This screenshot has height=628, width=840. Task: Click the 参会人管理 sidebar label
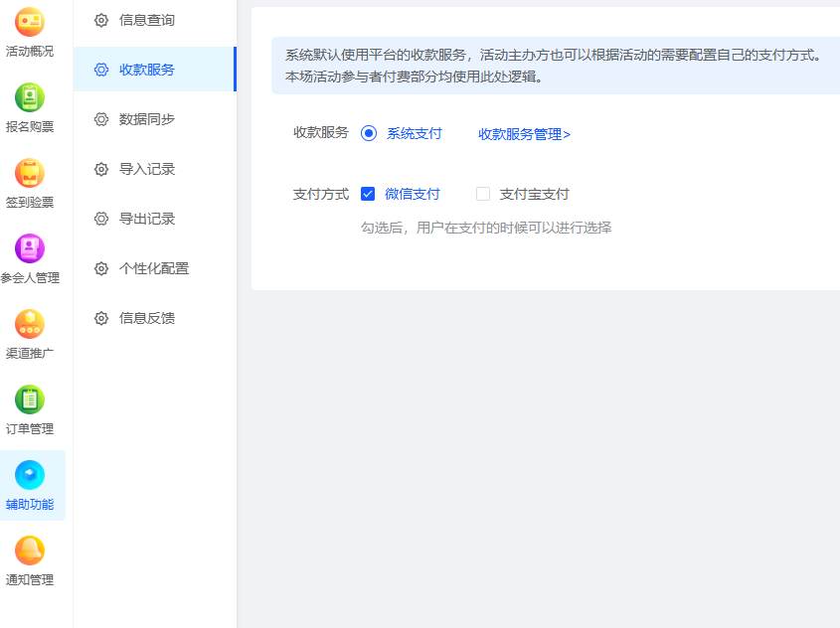point(30,278)
